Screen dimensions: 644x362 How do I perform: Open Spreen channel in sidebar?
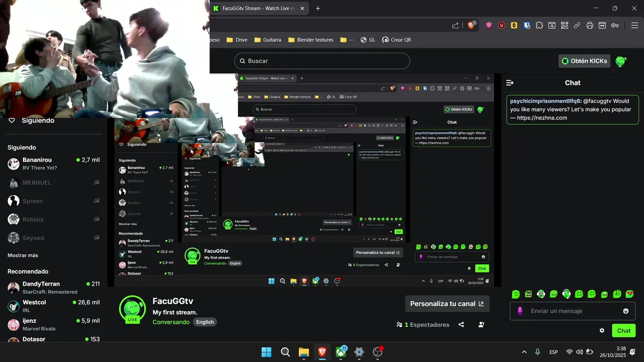(x=53, y=201)
